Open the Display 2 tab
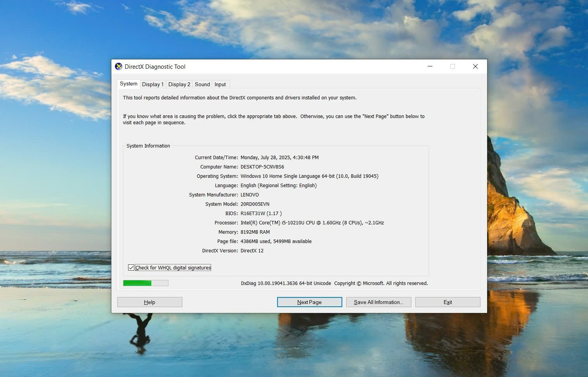 179,84
